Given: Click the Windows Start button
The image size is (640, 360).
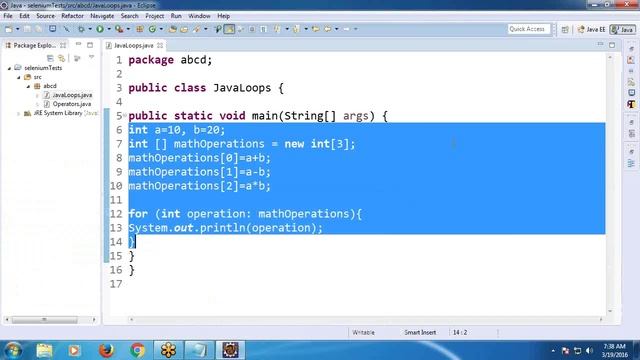Looking at the screenshot, I should [x=13, y=350].
